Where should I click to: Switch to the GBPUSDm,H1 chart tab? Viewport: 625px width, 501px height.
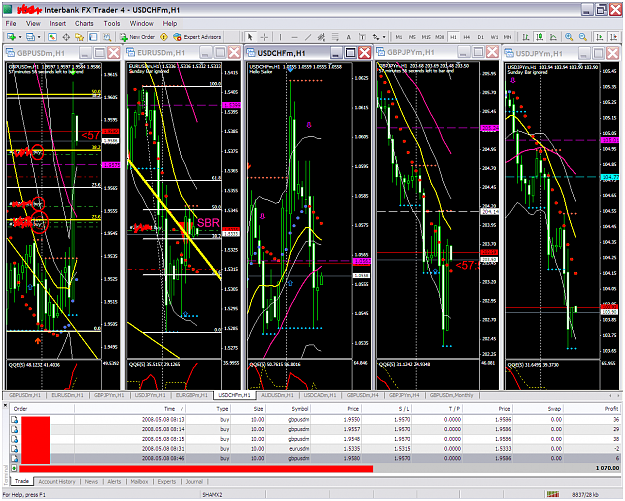point(25,395)
